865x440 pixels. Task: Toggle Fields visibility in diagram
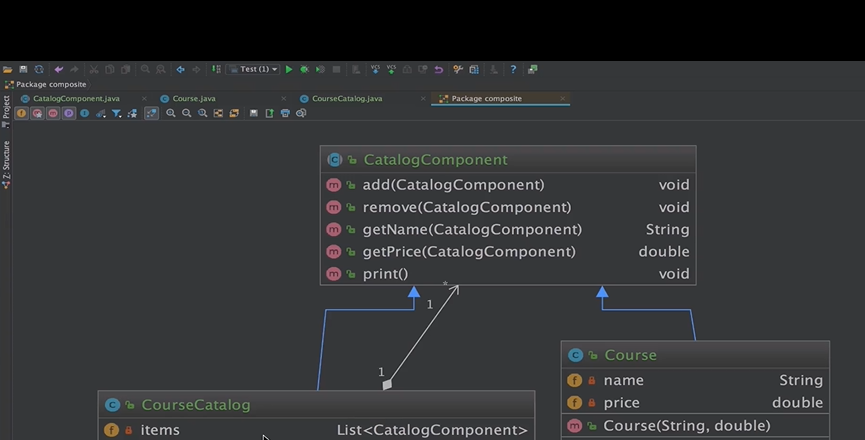(x=21, y=114)
